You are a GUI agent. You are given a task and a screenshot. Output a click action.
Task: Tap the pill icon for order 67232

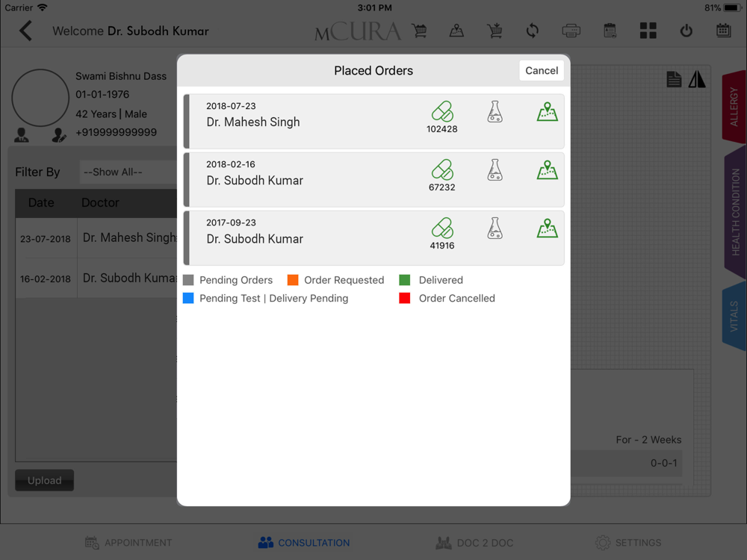coord(442,170)
